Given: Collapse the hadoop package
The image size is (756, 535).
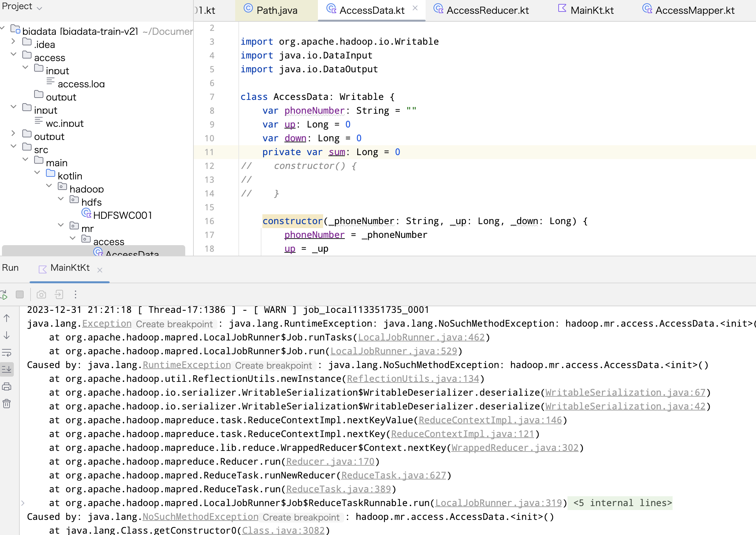Looking at the screenshot, I should click(x=49, y=185).
